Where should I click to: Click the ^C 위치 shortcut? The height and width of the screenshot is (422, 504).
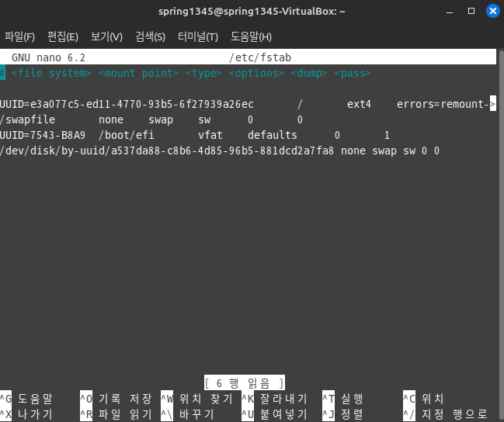(423, 399)
